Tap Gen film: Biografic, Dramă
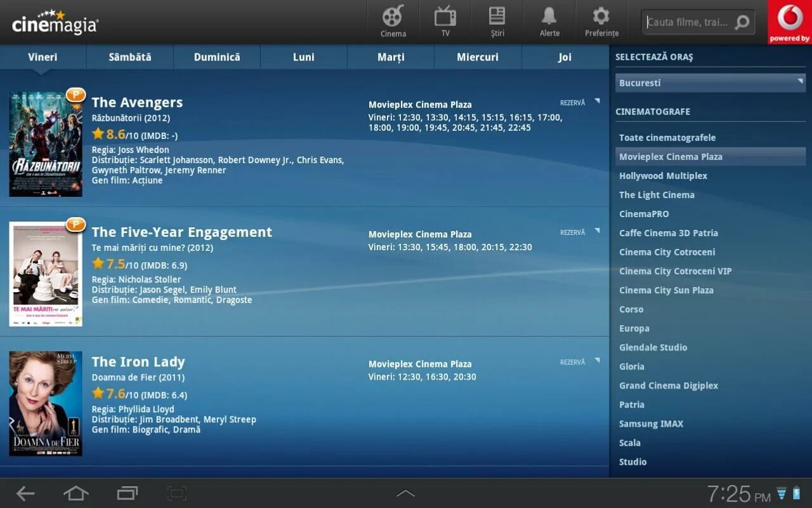 click(x=146, y=429)
